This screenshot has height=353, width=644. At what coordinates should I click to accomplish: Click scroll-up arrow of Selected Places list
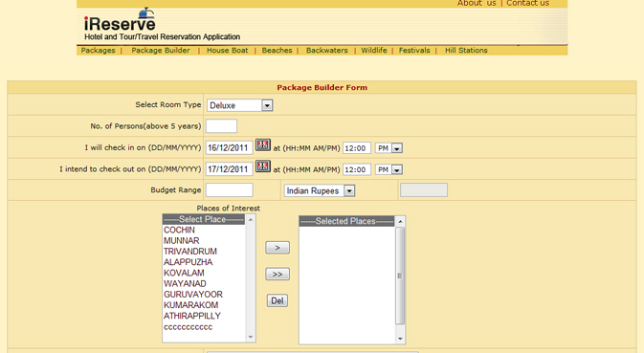coord(400,222)
